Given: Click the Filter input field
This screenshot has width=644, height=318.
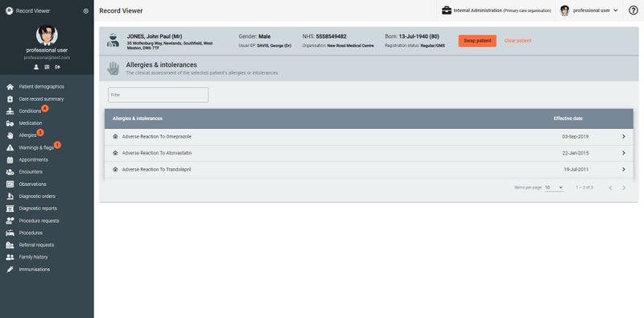Looking at the screenshot, I should click(158, 95).
